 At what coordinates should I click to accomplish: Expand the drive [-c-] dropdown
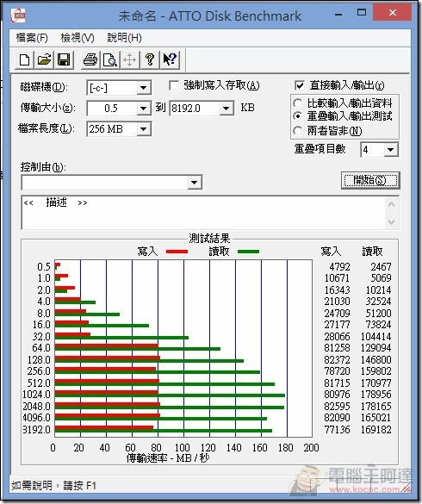pos(143,87)
